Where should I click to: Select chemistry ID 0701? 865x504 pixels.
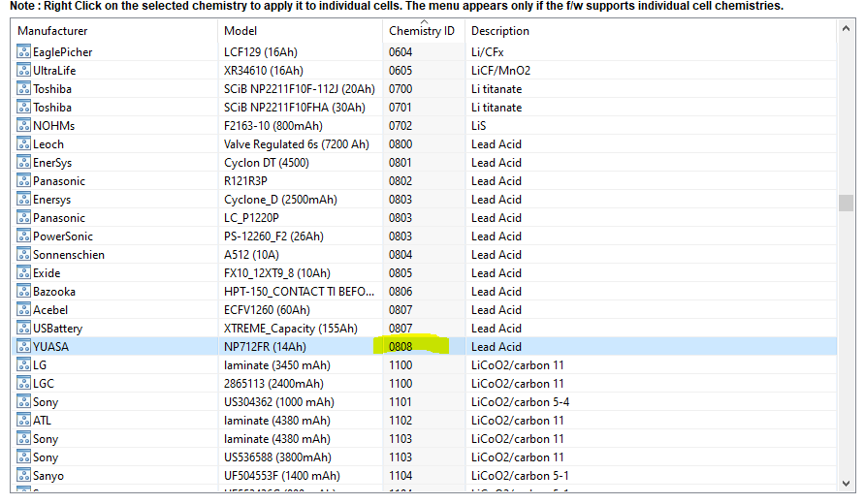coord(400,108)
